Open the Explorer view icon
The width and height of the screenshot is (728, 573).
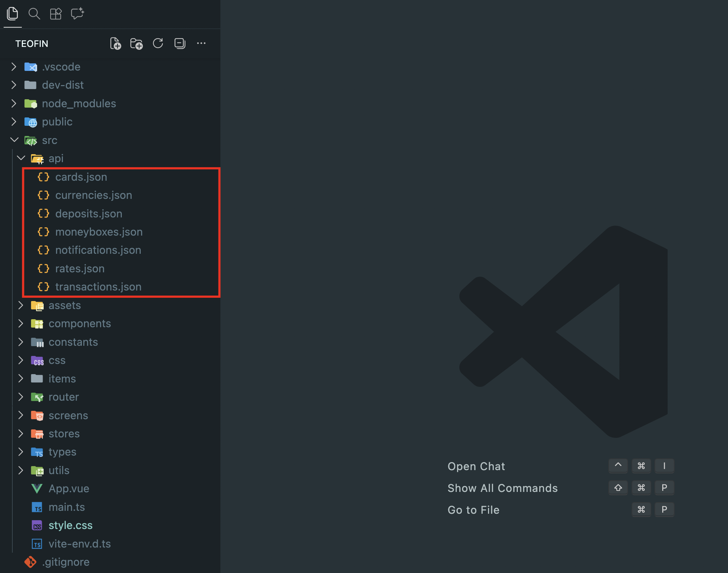click(12, 14)
